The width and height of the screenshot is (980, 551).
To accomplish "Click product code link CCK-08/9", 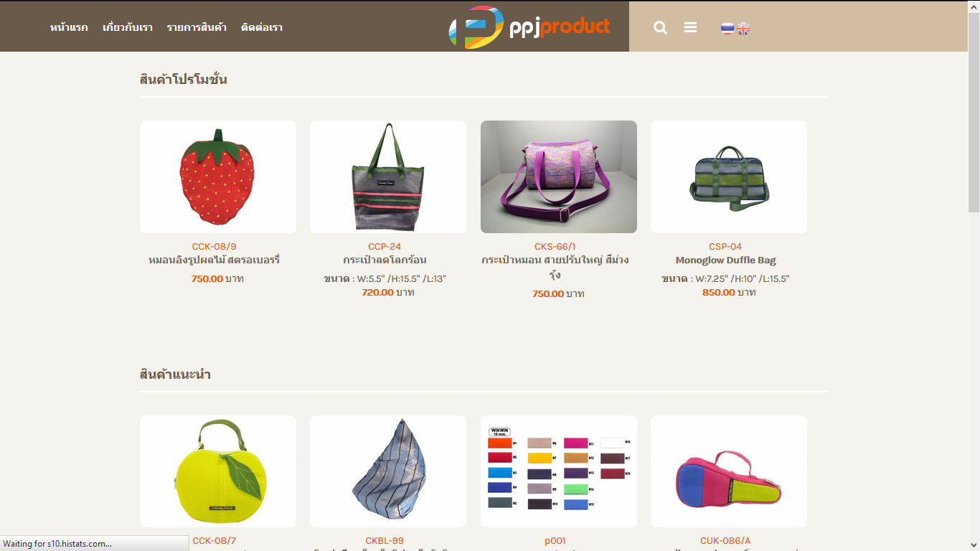I will click(214, 246).
